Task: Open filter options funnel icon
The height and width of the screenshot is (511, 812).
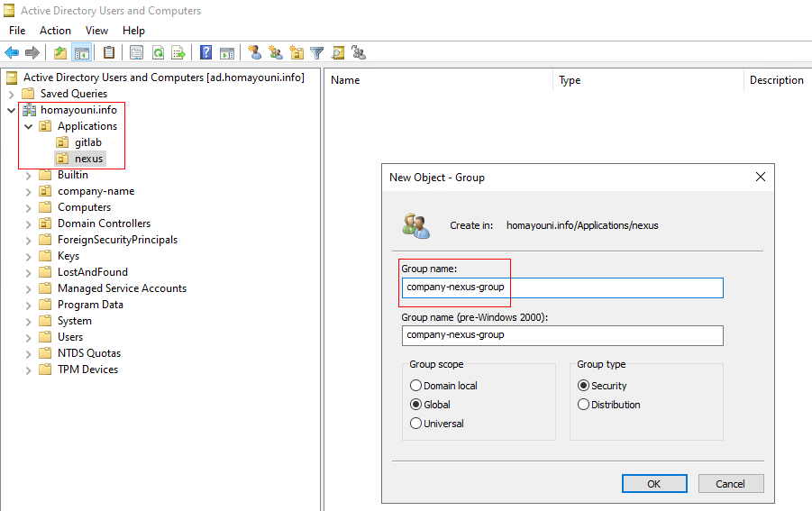Action: coord(316,52)
